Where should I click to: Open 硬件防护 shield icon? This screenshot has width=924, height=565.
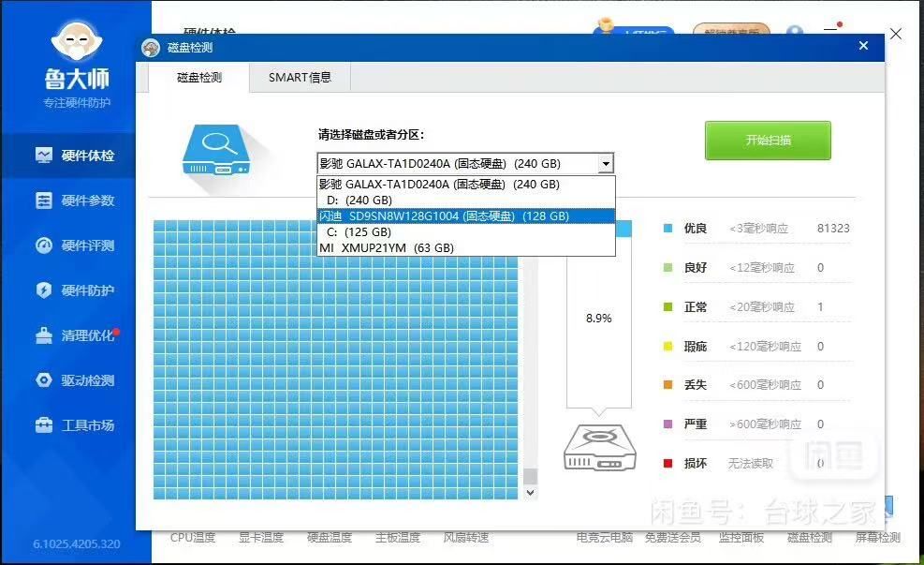click(x=44, y=290)
